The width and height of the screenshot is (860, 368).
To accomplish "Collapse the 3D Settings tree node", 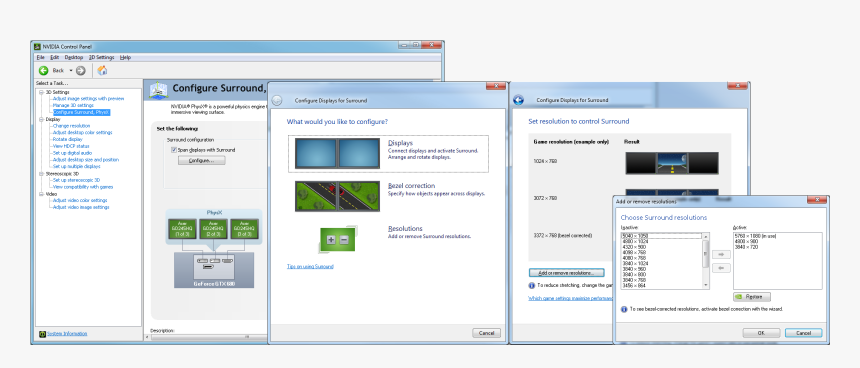I will [x=41, y=92].
